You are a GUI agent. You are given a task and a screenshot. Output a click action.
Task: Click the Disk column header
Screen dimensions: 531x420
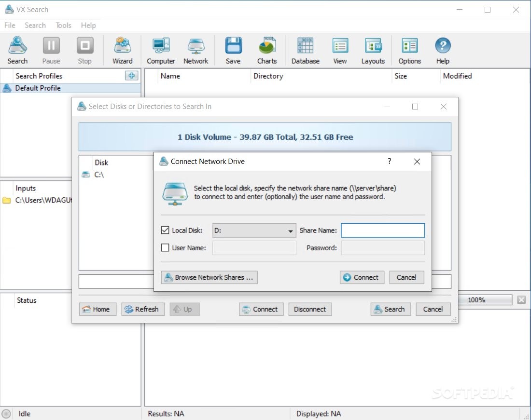tap(101, 163)
